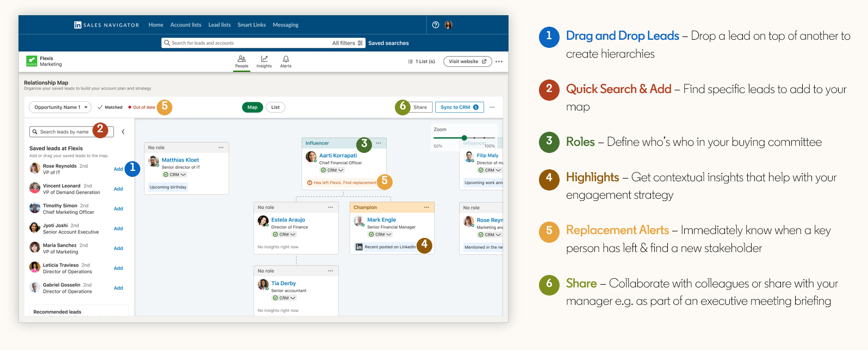Click the Upcoming birthday highlight on Matthias' card
Viewport: 868px width, 350px height.
(x=168, y=187)
